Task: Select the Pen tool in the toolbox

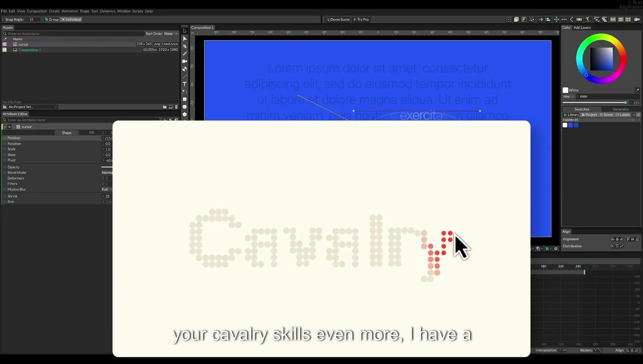Action: click(x=185, y=46)
